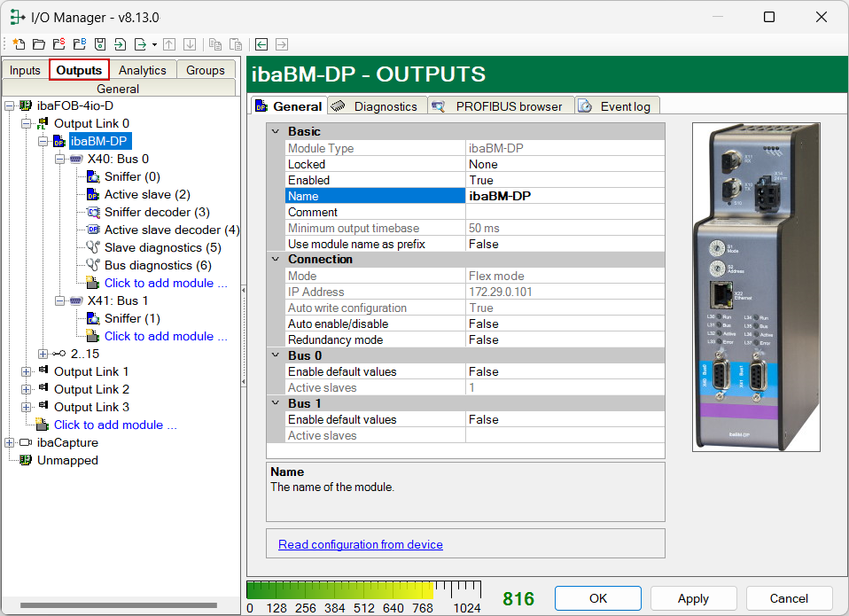This screenshot has height=616, width=849.
Task: Copy the selected module
Action: (215, 44)
